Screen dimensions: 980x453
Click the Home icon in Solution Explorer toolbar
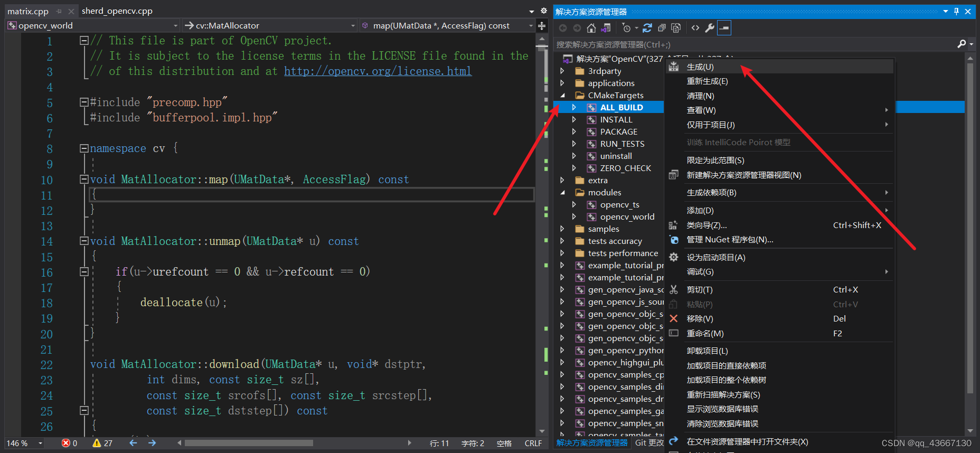(x=591, y=28)
